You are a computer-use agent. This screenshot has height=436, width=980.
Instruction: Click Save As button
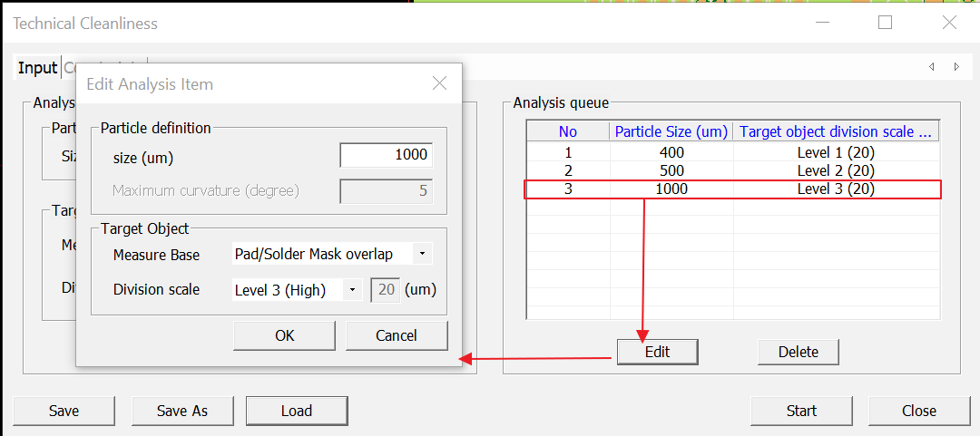(x=182, y=411)
